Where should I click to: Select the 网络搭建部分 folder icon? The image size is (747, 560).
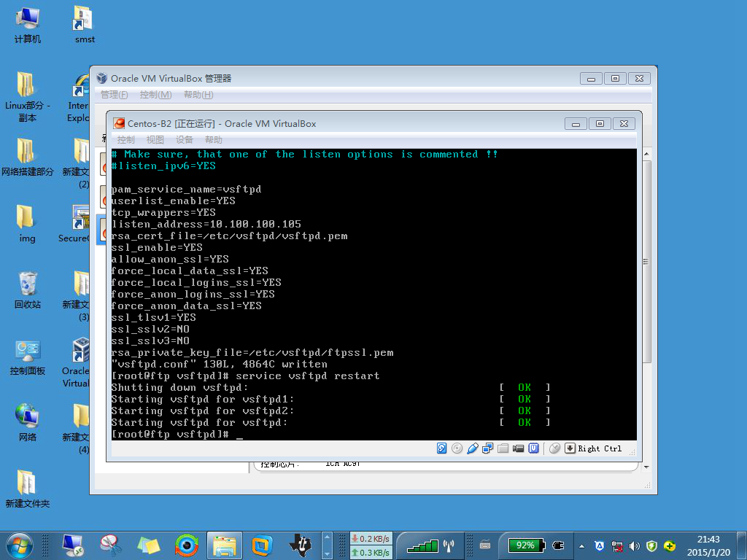(28, 157)
